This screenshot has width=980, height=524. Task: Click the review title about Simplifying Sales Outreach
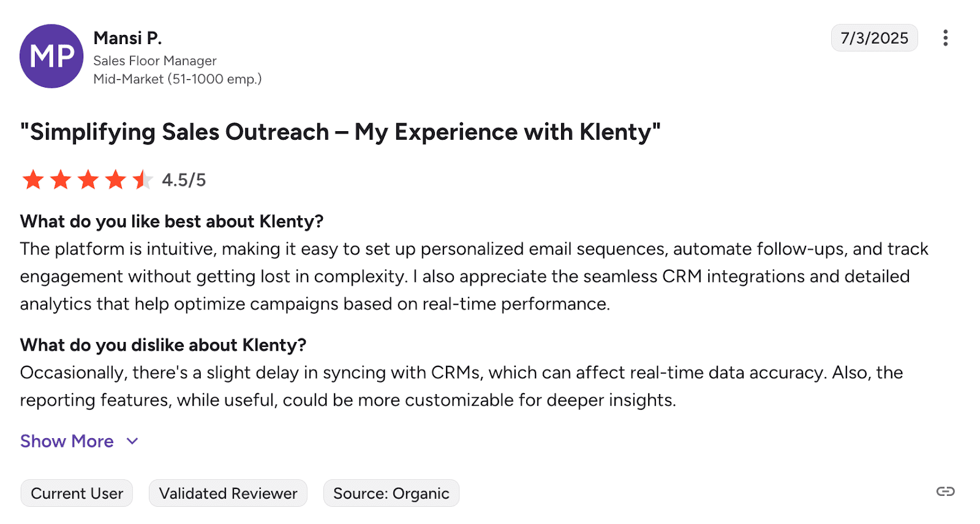[x=341, y=132]
